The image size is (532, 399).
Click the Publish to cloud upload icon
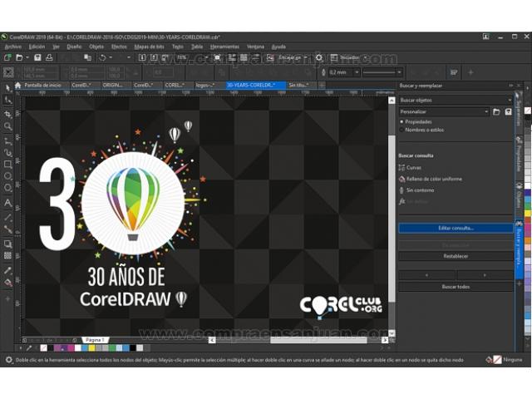click(49, 57)
